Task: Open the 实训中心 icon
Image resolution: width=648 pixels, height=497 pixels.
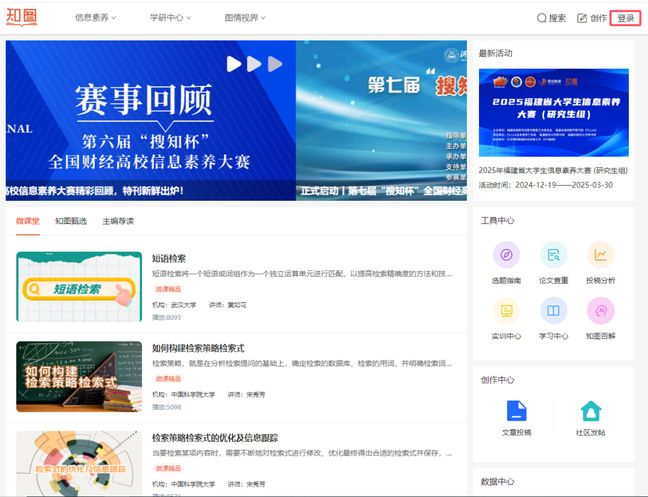Action: (x=506, y=311)
